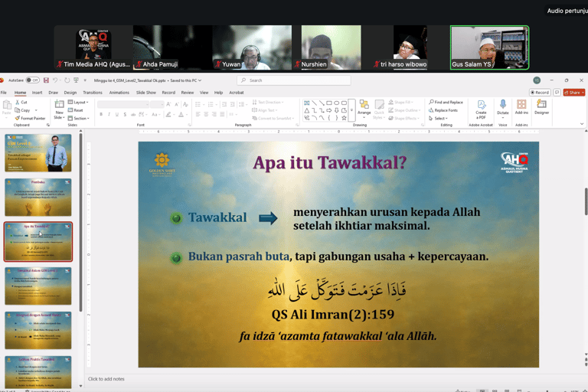Image resolution: width=588 pixels, height=392 pixels.
Task: Select the GSM Level title slide thumbnail
Action: [x=38, y=153]
